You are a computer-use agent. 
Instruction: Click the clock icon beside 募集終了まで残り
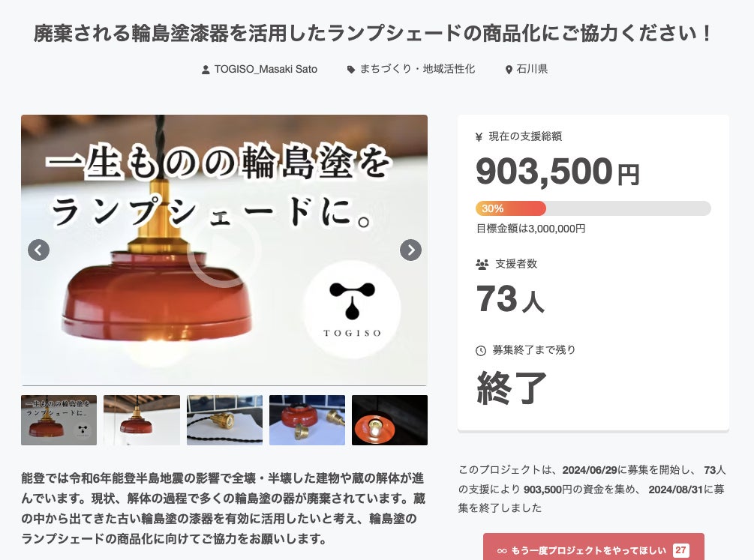click(x=480, y=351)
